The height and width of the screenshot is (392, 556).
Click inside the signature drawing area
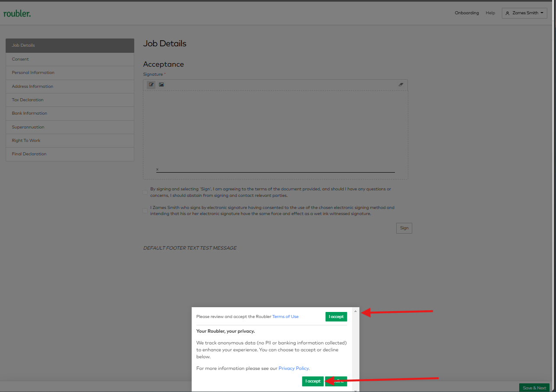tap(275, 130)
